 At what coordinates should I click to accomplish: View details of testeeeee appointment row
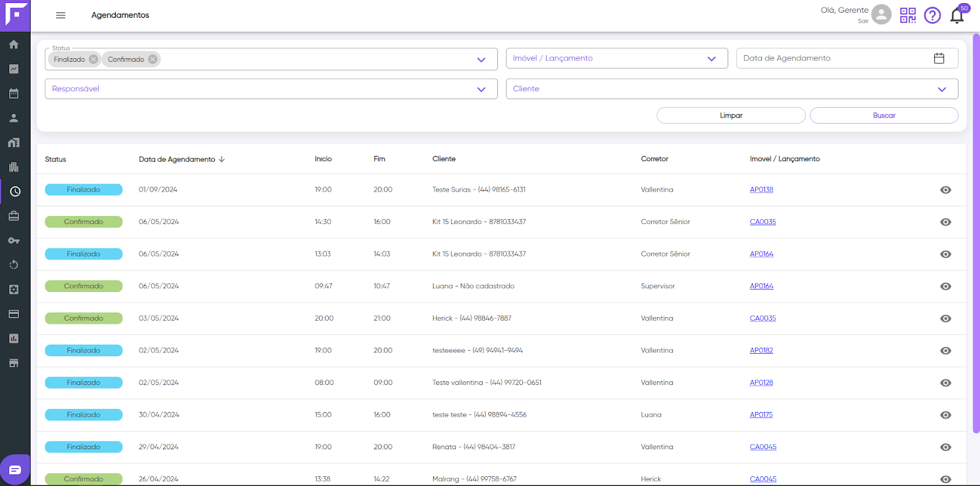coord(946,351)
